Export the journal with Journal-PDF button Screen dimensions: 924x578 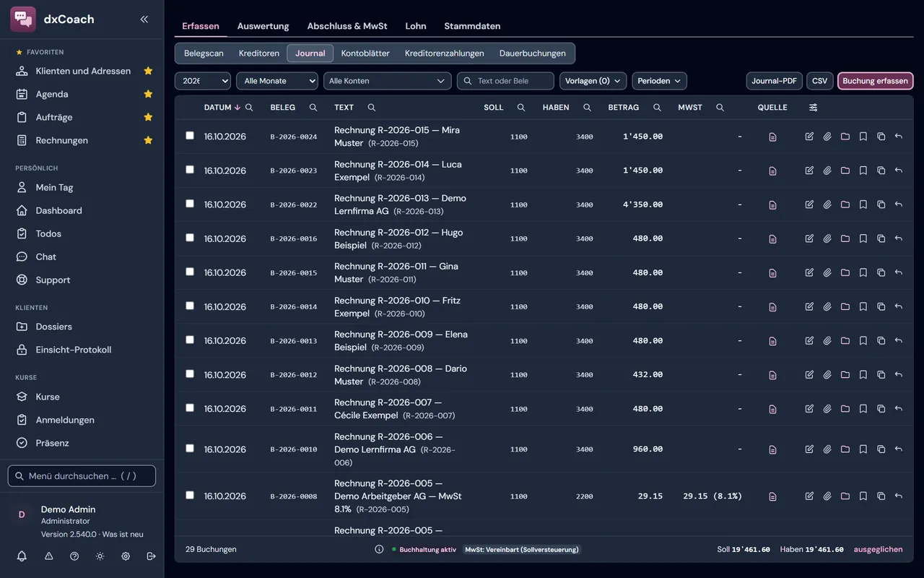pos(774,81)
